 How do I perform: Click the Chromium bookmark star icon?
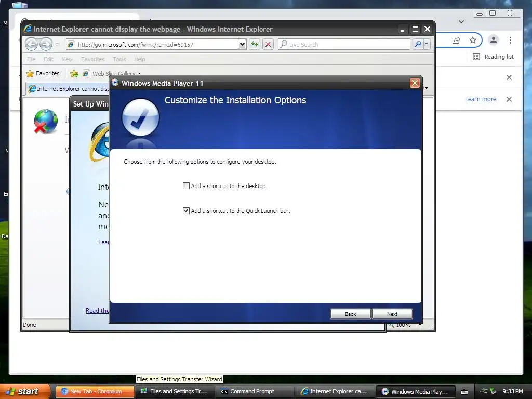473,41
